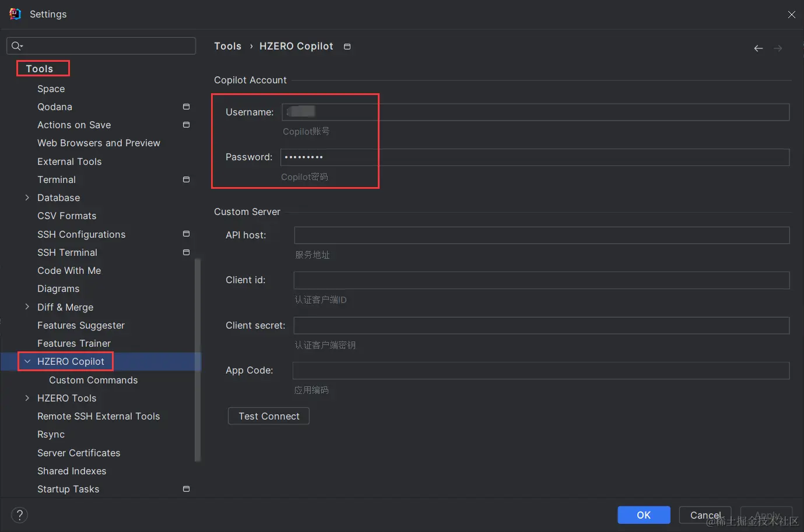
Task: Click the Cancel button
Action: tap(705, 515)
